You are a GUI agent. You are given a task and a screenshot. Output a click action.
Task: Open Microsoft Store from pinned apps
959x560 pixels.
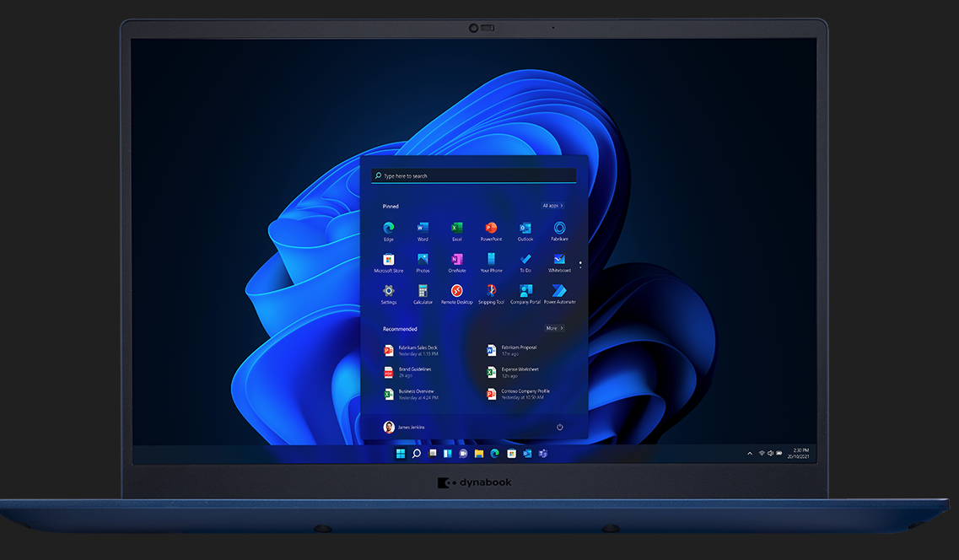[389, 261]
